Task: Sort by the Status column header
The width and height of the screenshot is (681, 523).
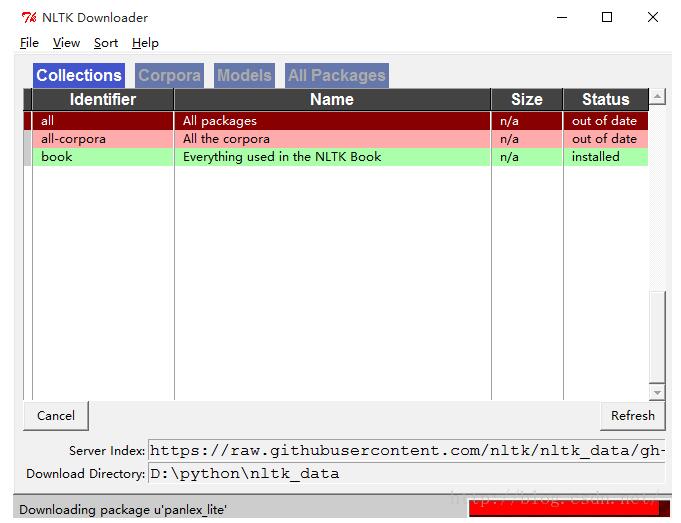Action: (605, 99)
